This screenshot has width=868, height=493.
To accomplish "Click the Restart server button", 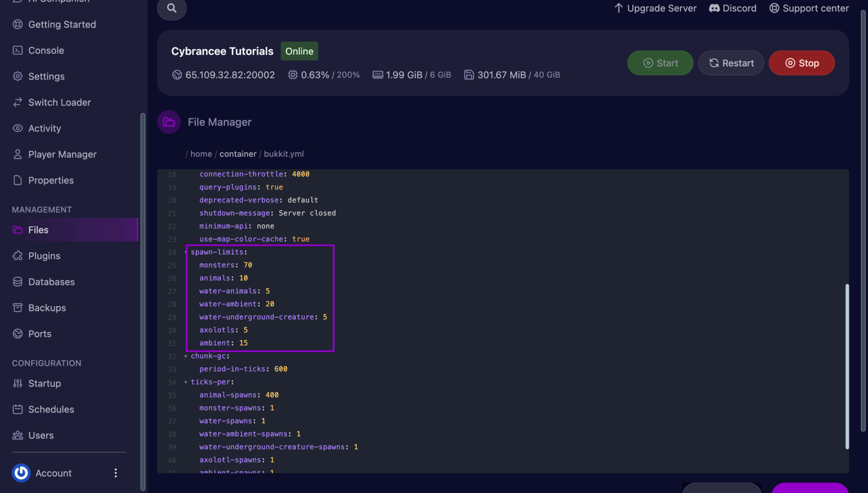I will pos(731,63).
